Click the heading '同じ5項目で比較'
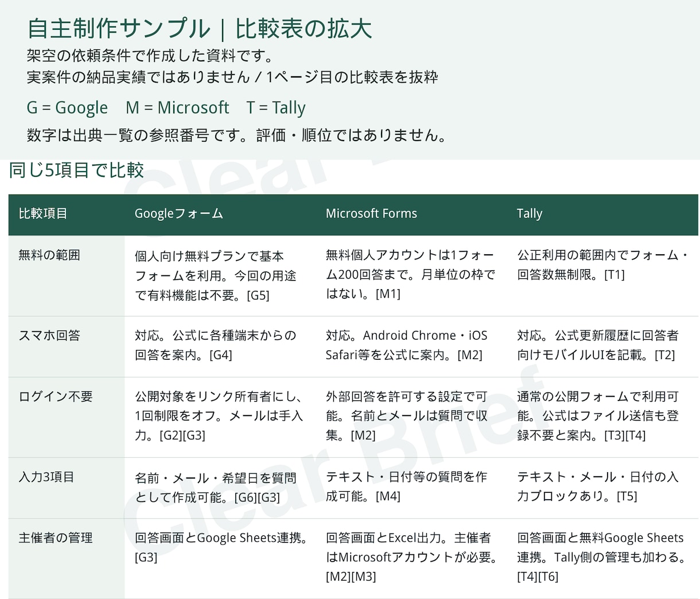Image resolution: width=700 pixels, height=599 pixels. tap(76, 170)
